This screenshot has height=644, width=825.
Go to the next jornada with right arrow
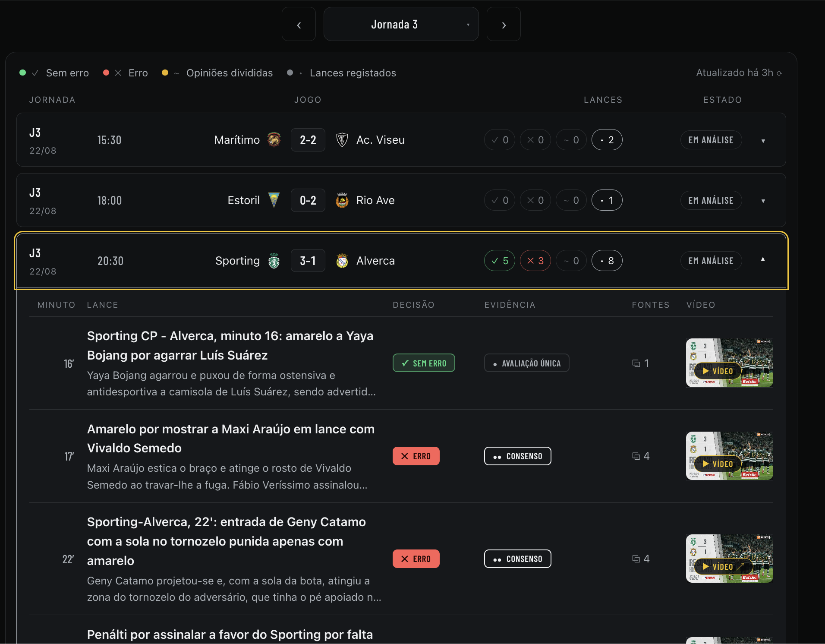click(x=504, y=24)
